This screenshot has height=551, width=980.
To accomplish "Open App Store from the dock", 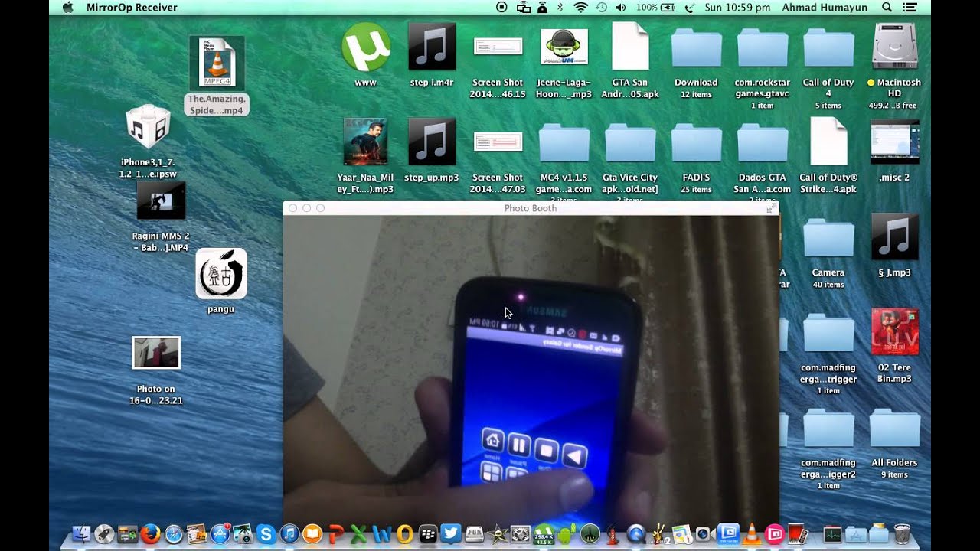I will click(220, 534).
